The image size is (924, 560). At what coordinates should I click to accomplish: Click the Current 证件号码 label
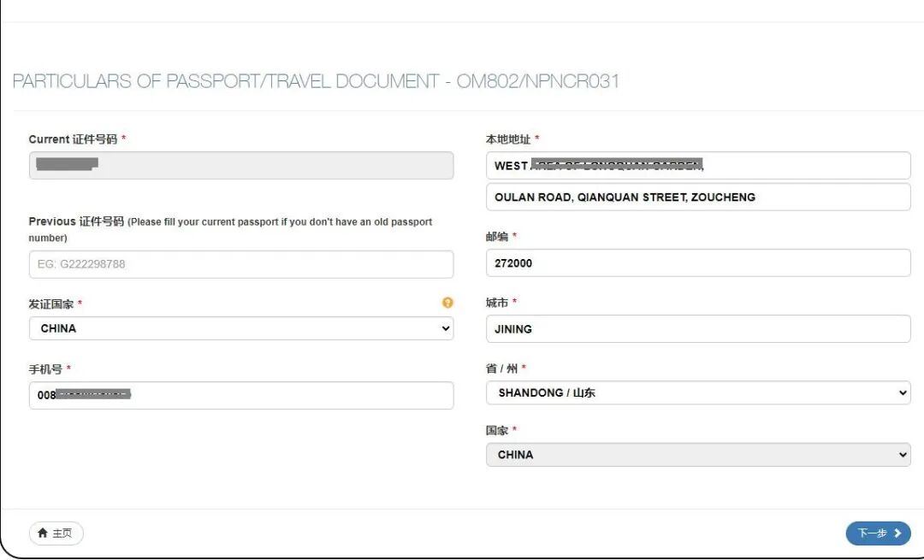[73, 139]
